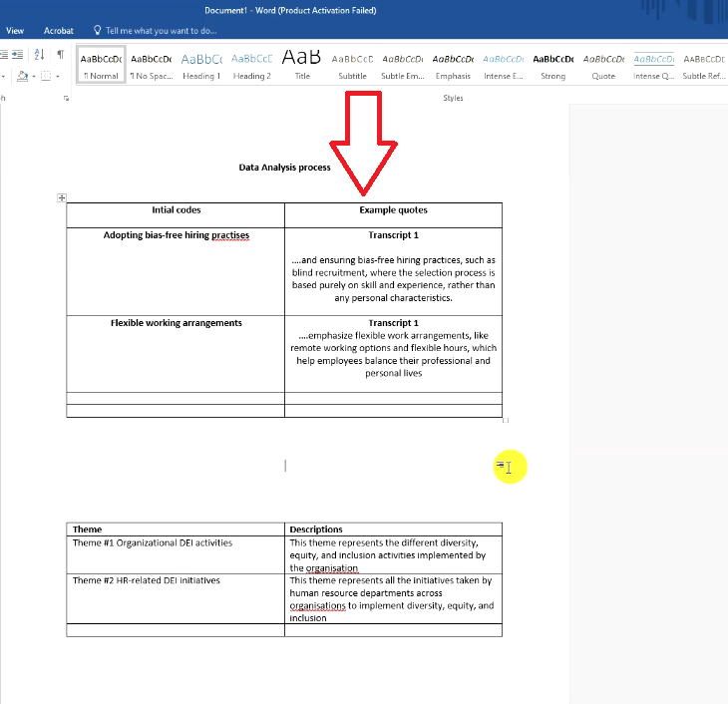728x704 pixels.
Task: Apply the Intense Quote style
Action: pyautogui.click(x=654, y=65)
